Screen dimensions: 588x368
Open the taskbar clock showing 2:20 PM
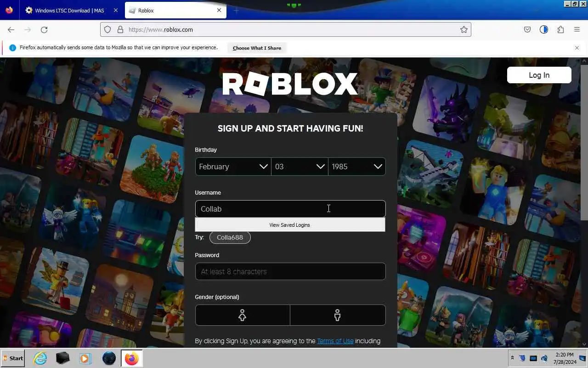[x=564, y=358]
